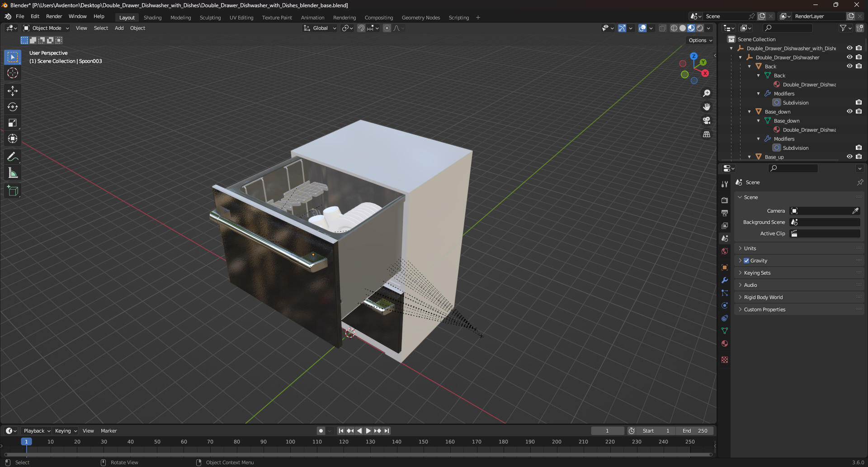Click the current frame number field

pos(607,431)
